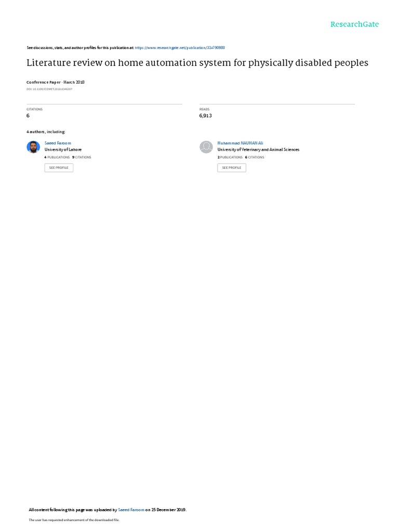Click the Saeed Faroom author name link

[58, 143]
